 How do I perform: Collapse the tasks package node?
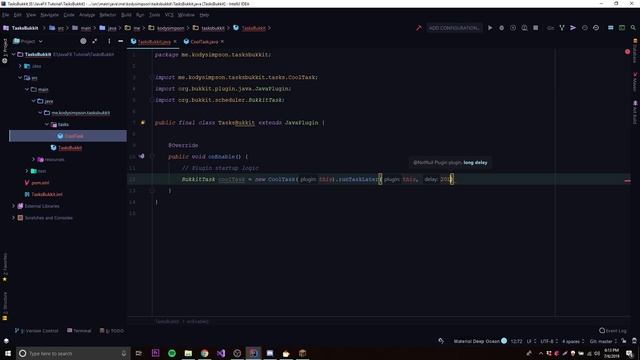47,124
